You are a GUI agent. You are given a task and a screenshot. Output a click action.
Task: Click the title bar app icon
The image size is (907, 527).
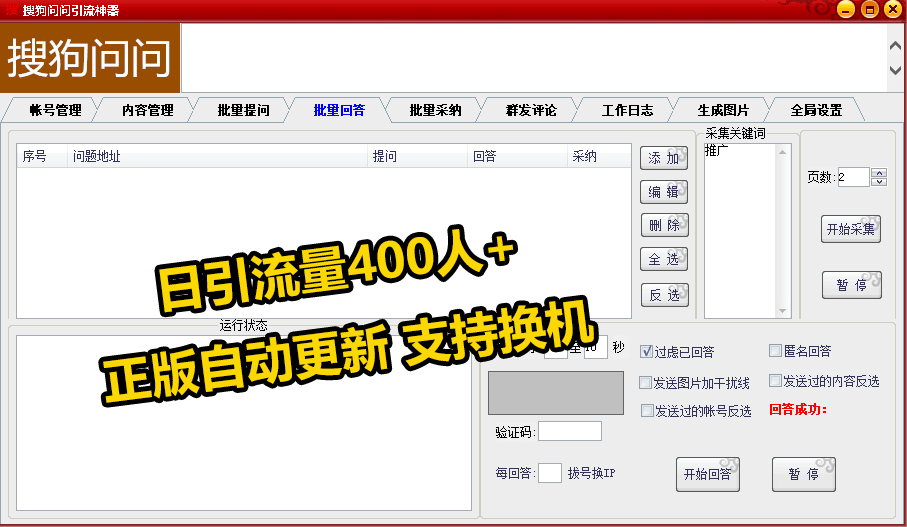pyautogui.click(x=12, y=10)
